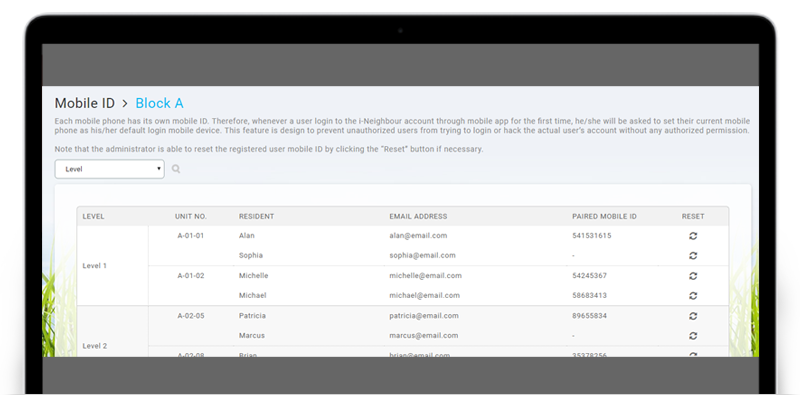Viewport: 800px width, 395px height.
Task: Reset mobile ID for Alan
Action: [x=693, y=236]
